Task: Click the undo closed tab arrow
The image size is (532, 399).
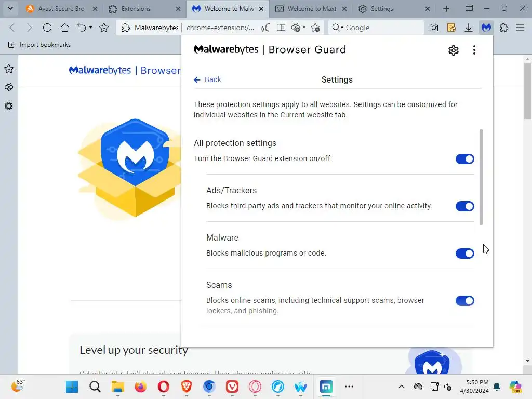Action: pyautogui.click(x=82, y=28)
